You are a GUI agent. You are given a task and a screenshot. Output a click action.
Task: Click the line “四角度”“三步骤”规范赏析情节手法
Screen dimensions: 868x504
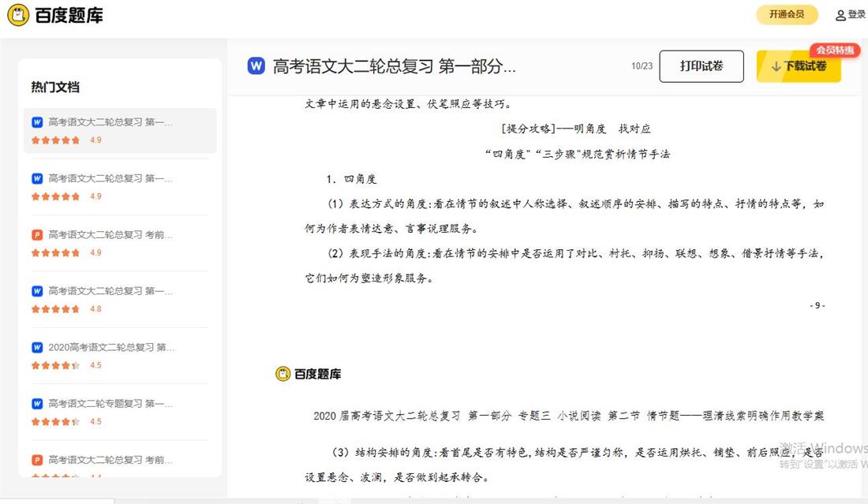(x=578, y=155)
